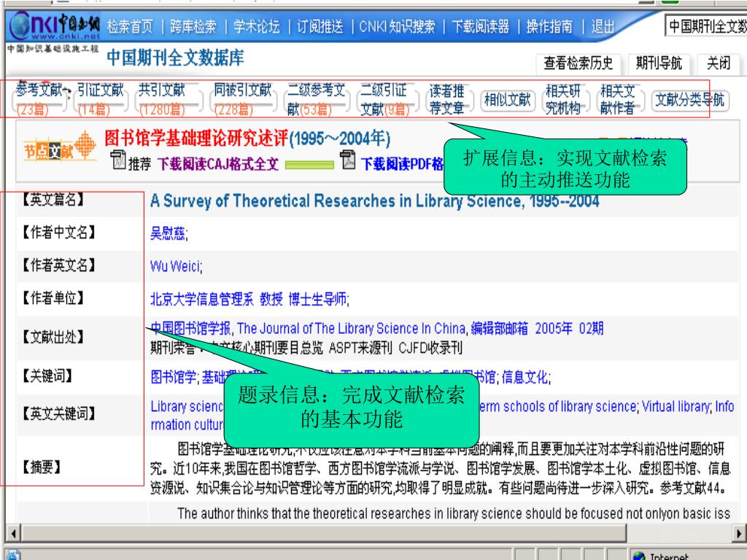This screenshot has height=560, width=747.
Task: Click 下载阅读PDF格式 link
Action: [403, 164]
